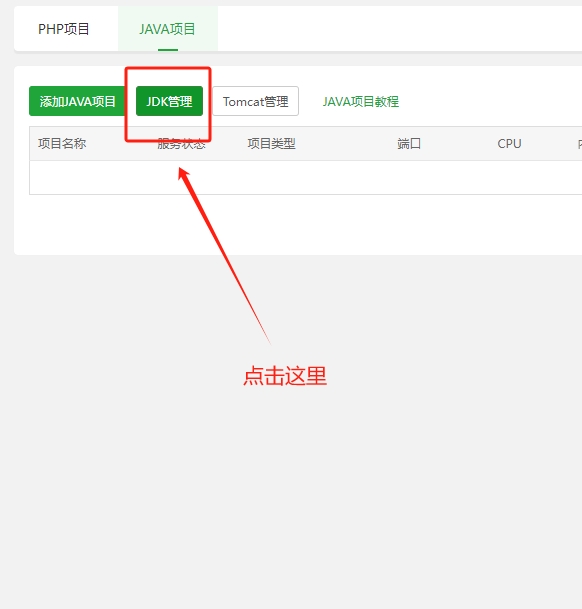Click the 项目名称 column header
Viewport: 582px width, 609px height.
point(62,144)
